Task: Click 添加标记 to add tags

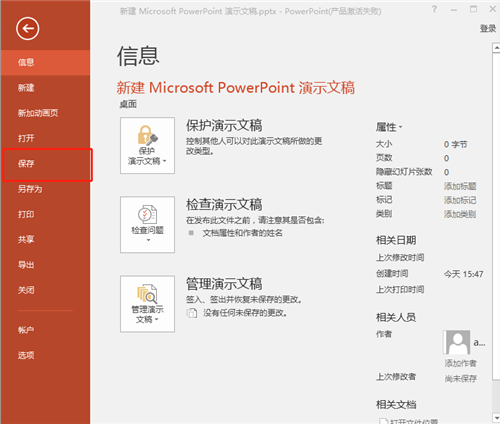Action: (460, 200)
